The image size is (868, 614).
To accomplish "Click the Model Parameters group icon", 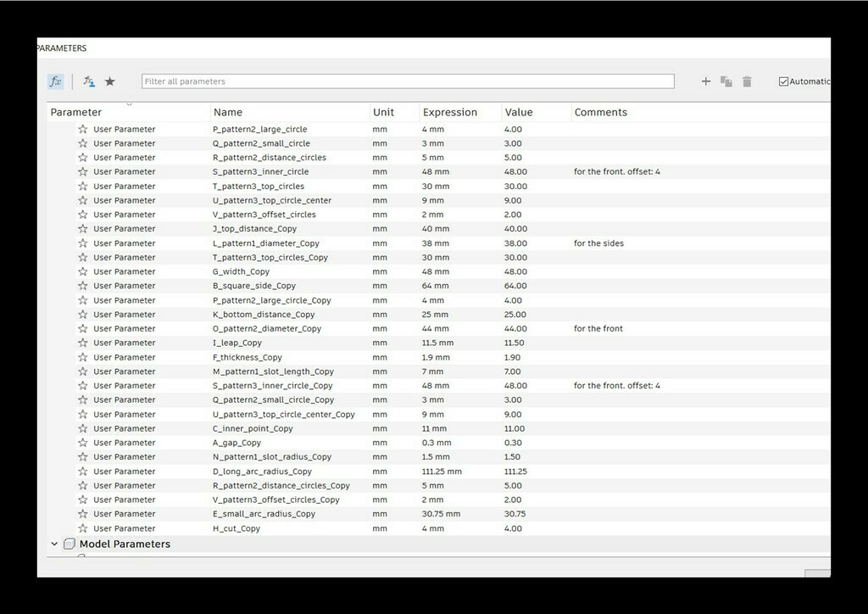I will (70, 544).
